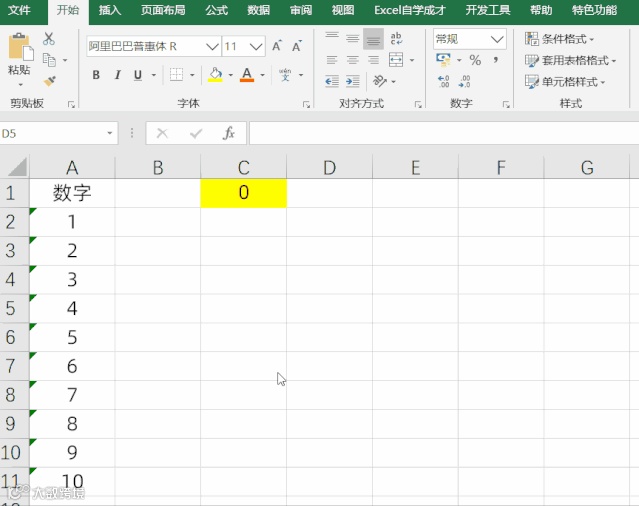This screenshot has height=506, width=639.
Task: Open underline style dropdown arrow
Action: tap(154, 75)
